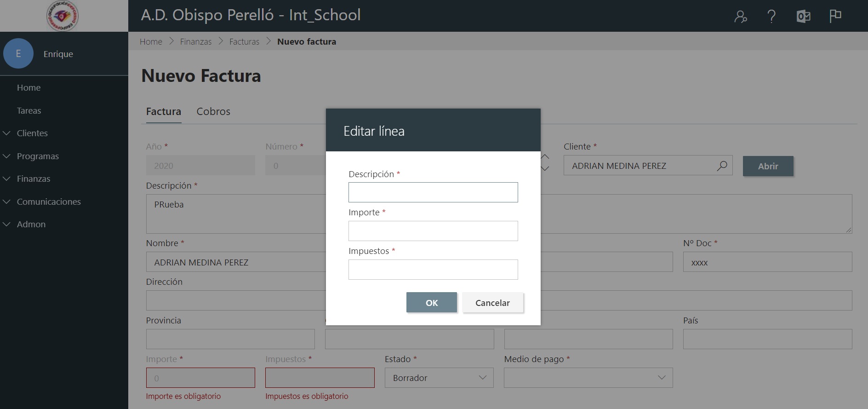Click the Nº Doc field with xxxx

pos(767,262)
